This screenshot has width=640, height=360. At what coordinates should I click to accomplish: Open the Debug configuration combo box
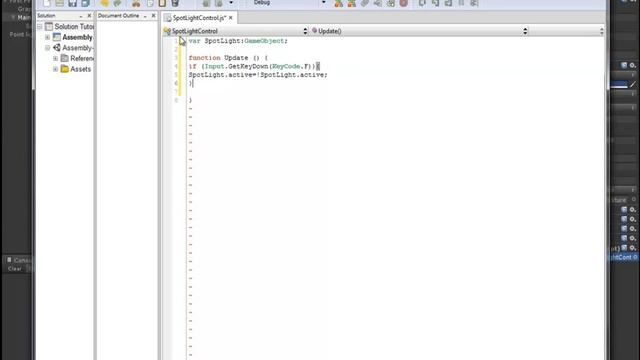(x=288, y=3)
